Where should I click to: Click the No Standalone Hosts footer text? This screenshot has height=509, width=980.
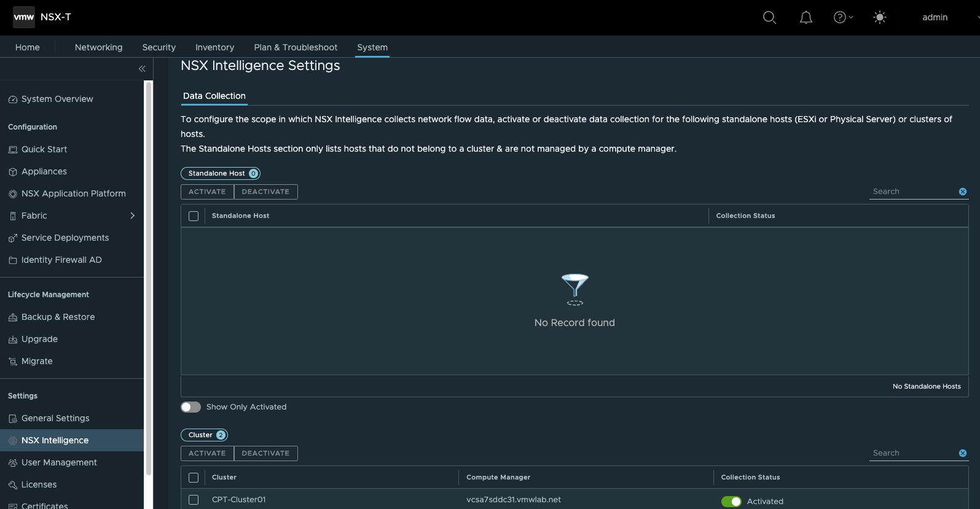(927, 386)
